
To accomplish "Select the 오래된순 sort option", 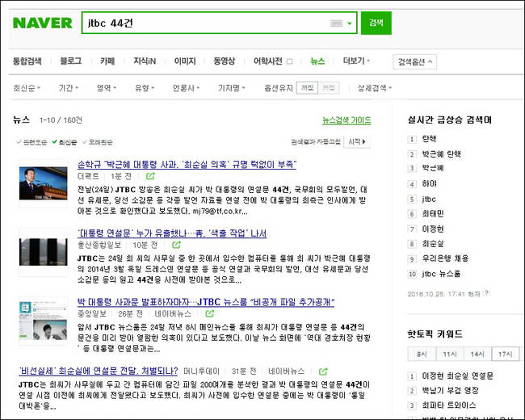I will point(97,142).
